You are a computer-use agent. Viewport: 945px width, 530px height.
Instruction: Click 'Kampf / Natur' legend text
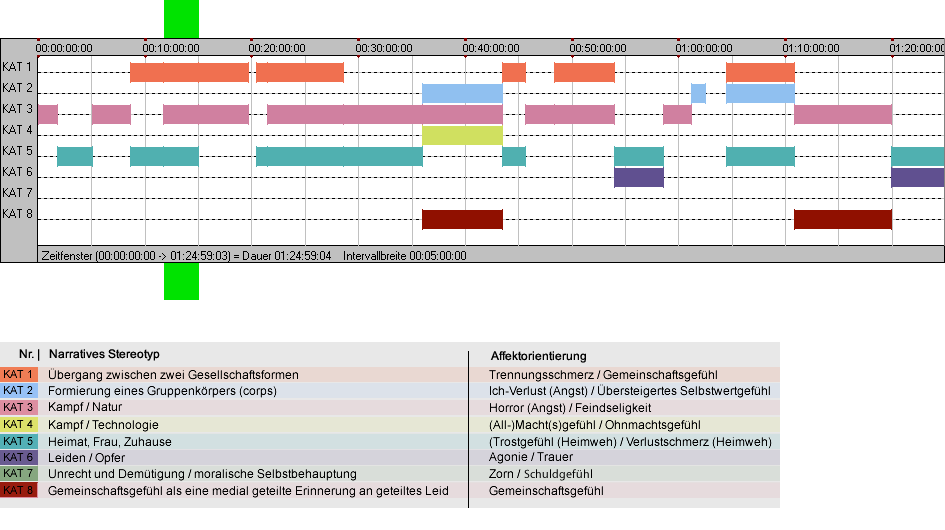click(x=85, y=407)
